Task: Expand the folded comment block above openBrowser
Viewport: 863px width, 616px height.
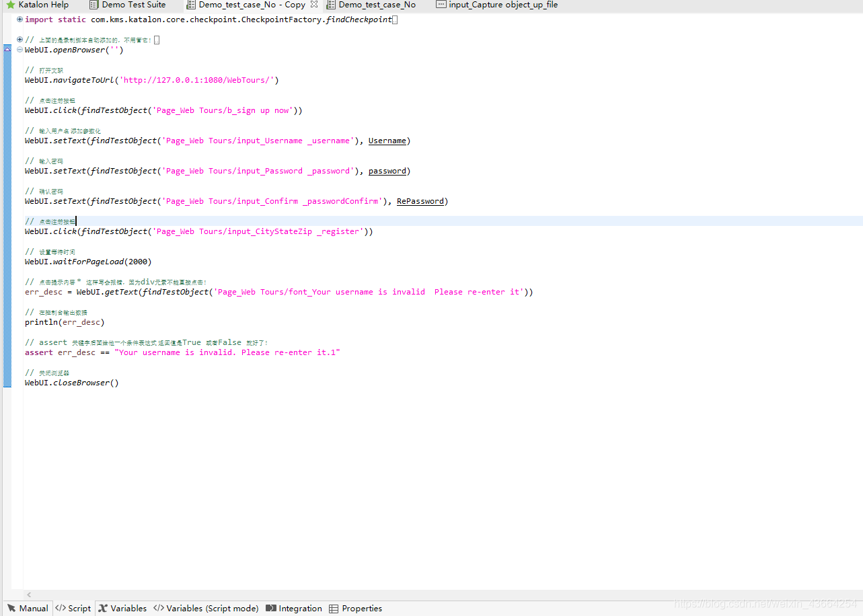Action: pyautogui.click(x=20, y=40)
